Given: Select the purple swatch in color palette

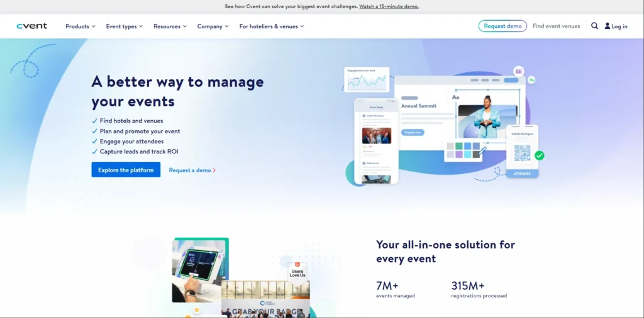Looking at the screenshot, I should [x=458, y=154].
